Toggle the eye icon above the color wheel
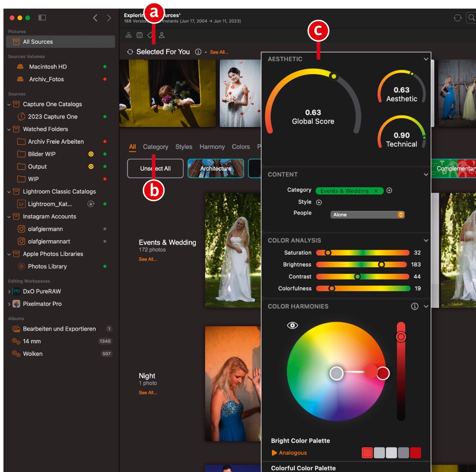 click(292, 325)
